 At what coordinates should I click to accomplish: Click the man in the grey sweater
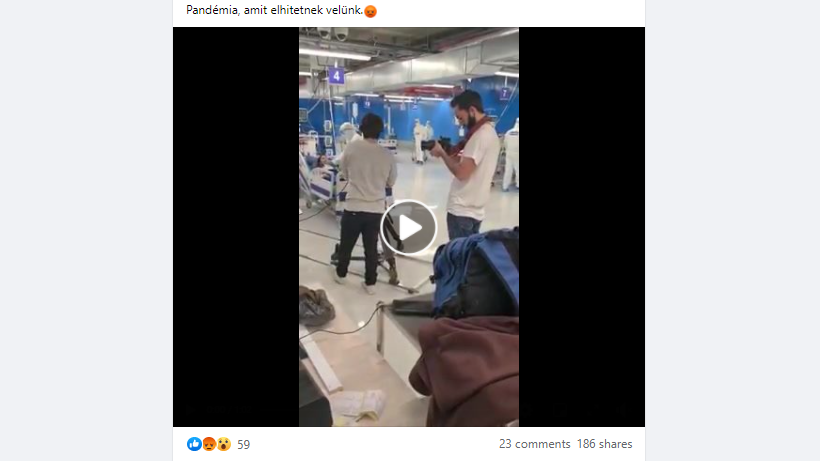click(367, 199)
